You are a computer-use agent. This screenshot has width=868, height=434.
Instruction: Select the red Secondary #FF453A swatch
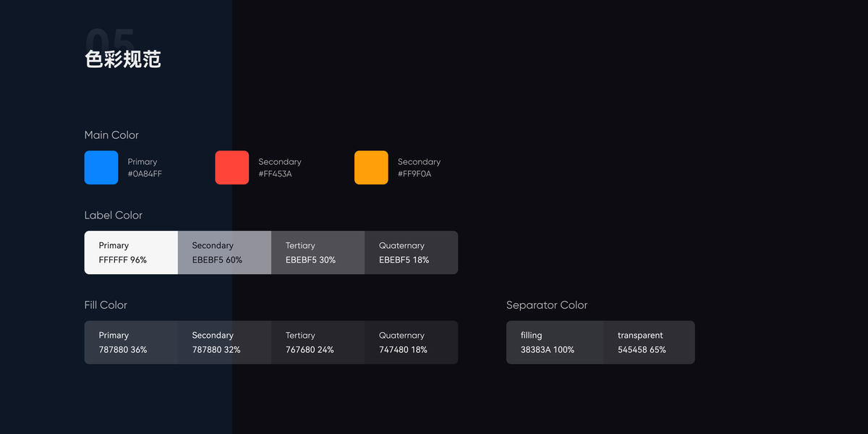coord(232,168)
